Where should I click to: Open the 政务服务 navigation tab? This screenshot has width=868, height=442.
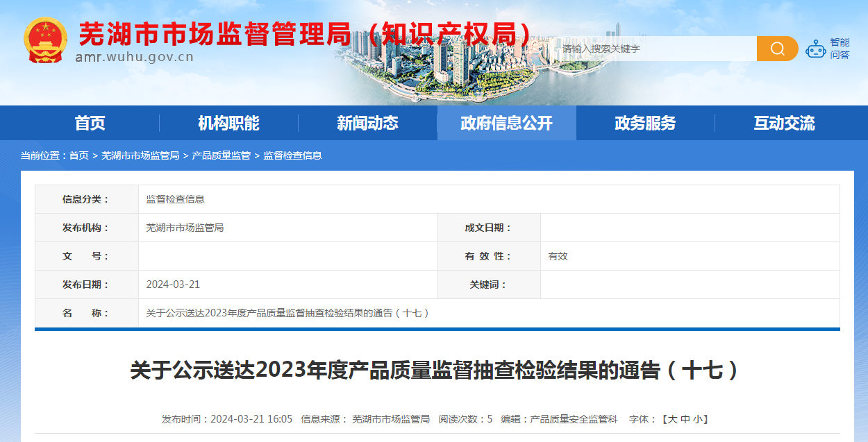pos(646,123)
